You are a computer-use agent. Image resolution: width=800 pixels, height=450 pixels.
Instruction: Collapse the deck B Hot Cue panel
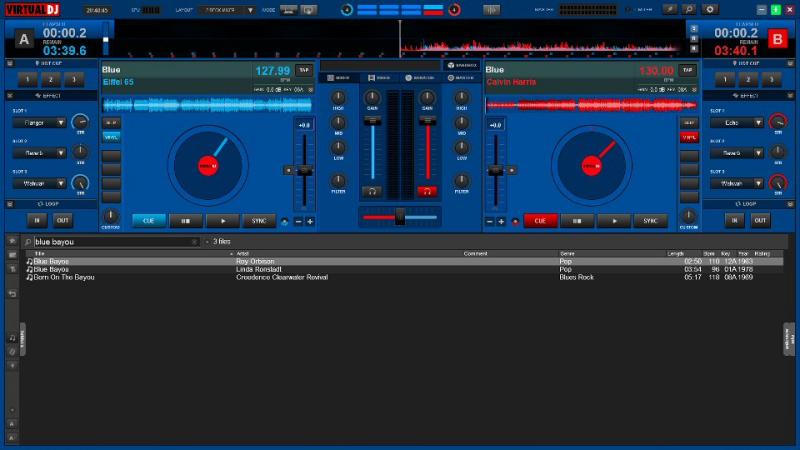[790, 64]
